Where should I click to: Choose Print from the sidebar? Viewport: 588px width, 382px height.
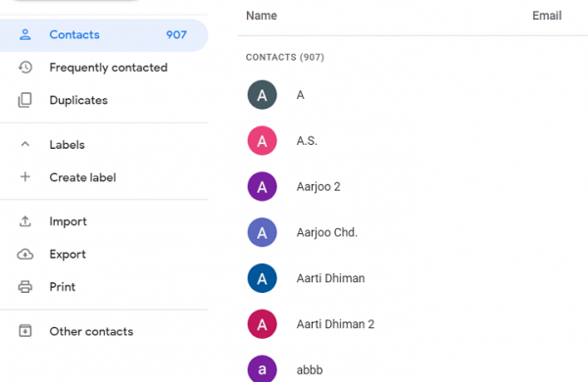point(63,287)
